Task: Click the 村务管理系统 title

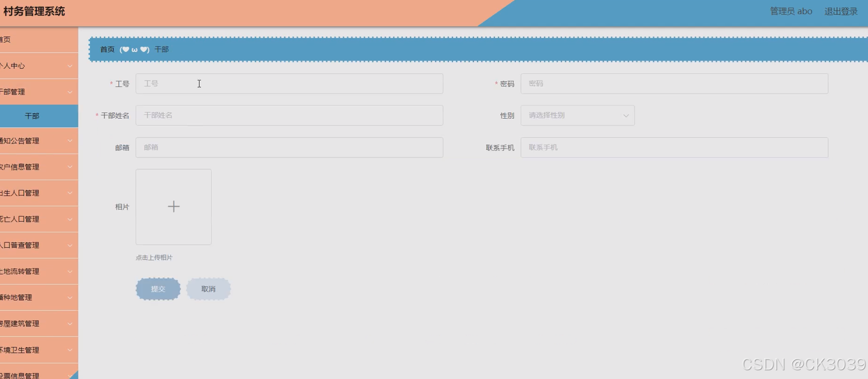Action: (34, 11)
